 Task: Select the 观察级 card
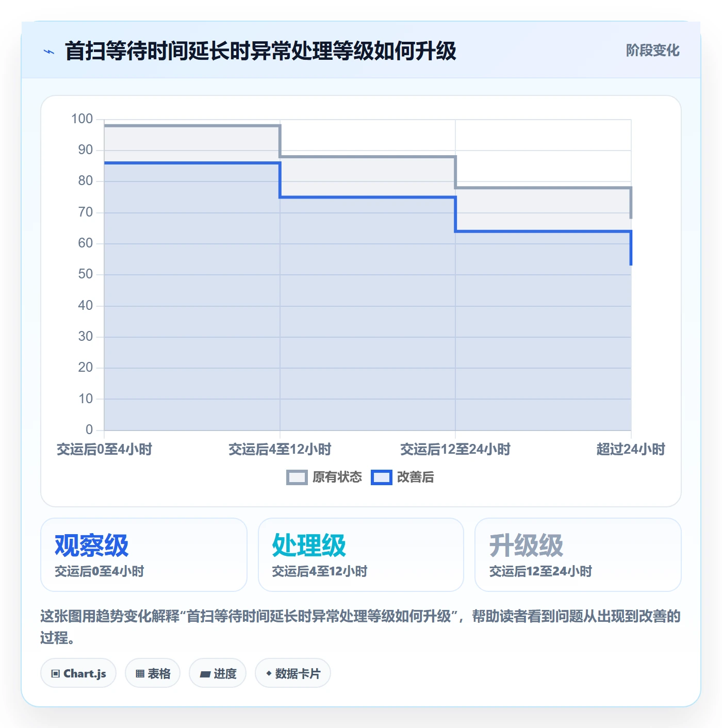pos(144,555)
